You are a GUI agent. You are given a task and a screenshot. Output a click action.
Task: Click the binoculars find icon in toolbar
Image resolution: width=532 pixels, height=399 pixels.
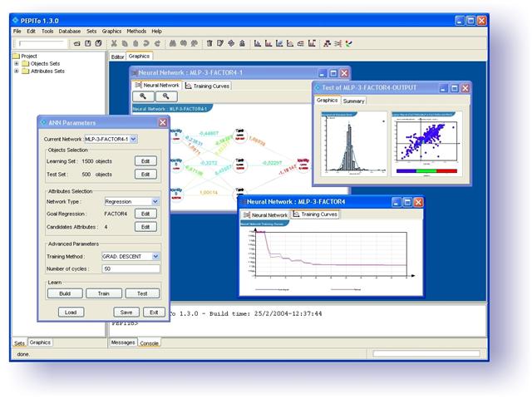[x=172, y=42]
